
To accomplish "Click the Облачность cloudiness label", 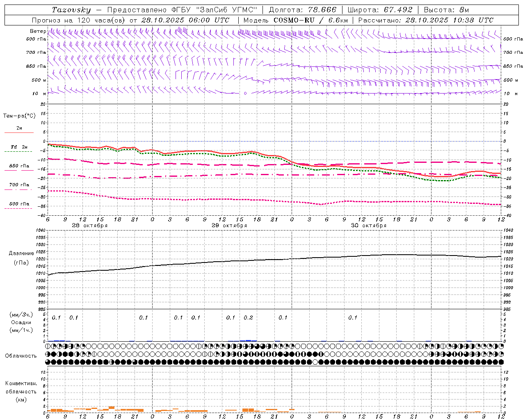I will tap(21, 356).
